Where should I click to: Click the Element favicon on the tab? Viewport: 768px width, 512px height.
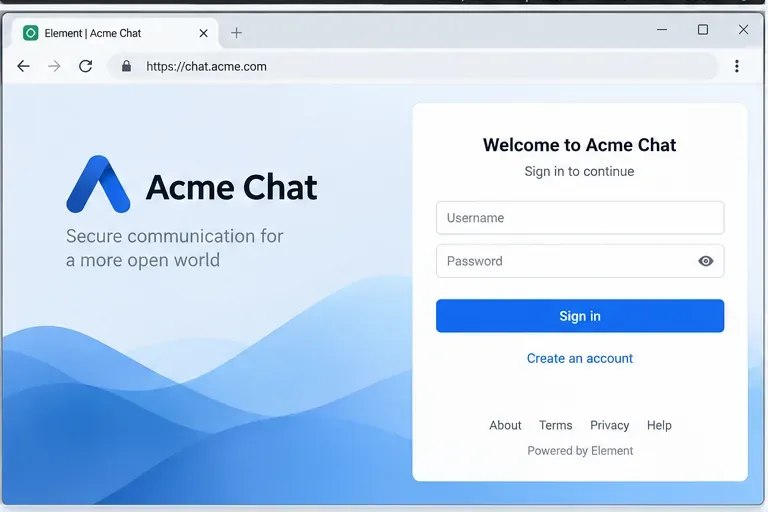click(30, 33)
